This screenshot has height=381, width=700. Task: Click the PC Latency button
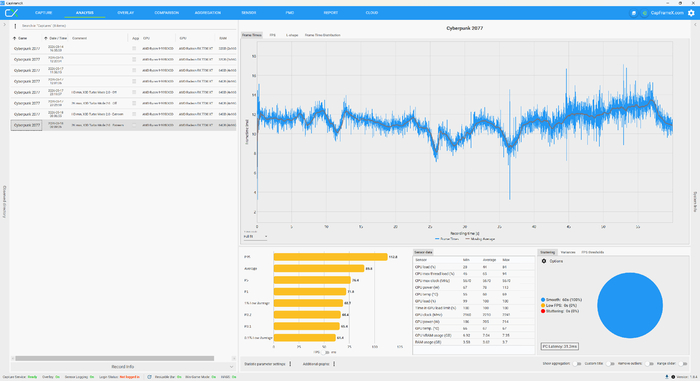coord(560,347)
